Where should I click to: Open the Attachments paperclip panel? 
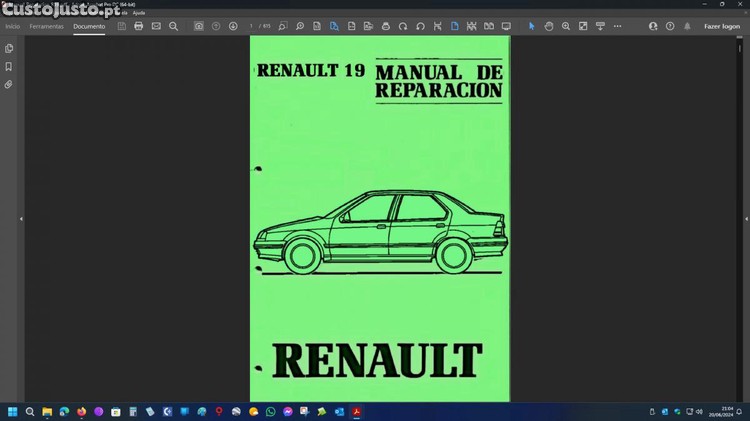tap(9, 85)
